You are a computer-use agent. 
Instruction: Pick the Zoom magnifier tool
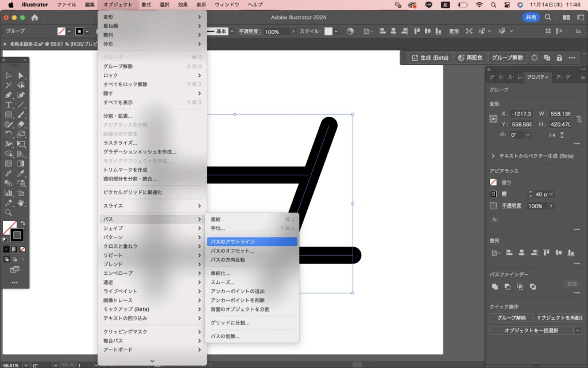[9, 212]
